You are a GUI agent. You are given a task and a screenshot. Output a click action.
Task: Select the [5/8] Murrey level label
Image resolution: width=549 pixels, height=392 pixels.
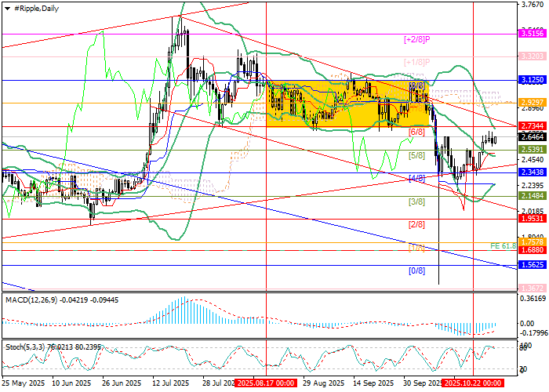pyautogui.click(x=416, y=155)
